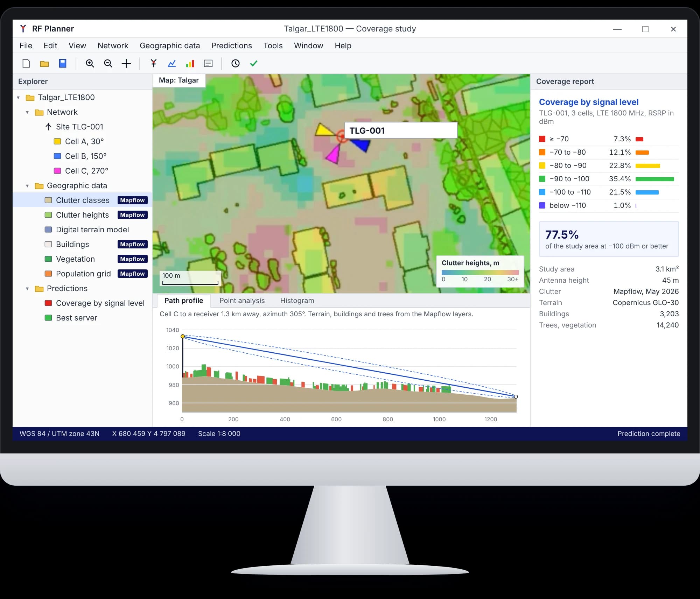
Task: Click the zoom in magnifier icon
Action: [x=90, y=63]
